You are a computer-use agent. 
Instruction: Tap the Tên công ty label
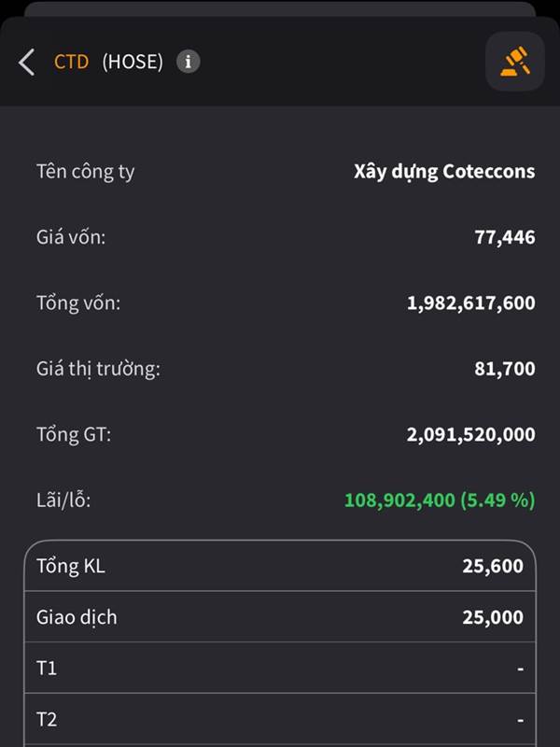pos(85,172)
